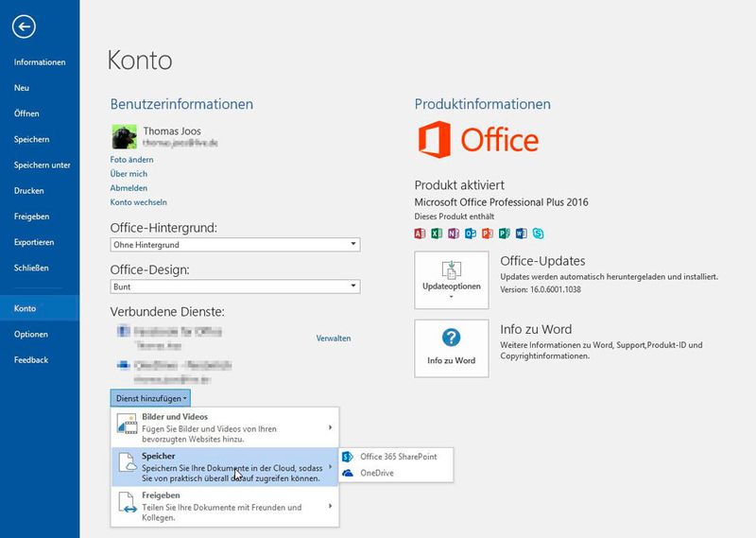Click the Foto ändern link
Screen dimensions: 756x538
[131, 159]
